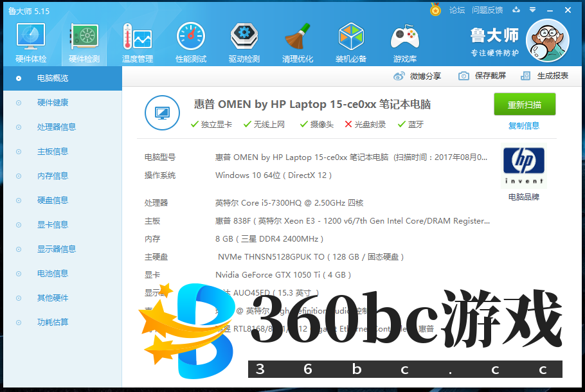Go to 内存信息 sidebar entry

click(x=53, y=176)
